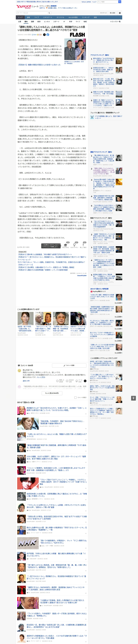Open the トップ navigation tab
Screen dimensions: 138x644
click(20, 17)
